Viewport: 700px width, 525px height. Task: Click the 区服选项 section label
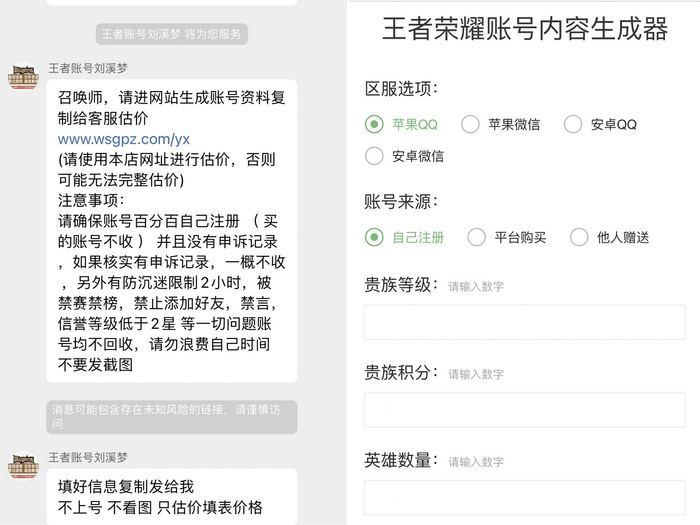coord(401,88)
